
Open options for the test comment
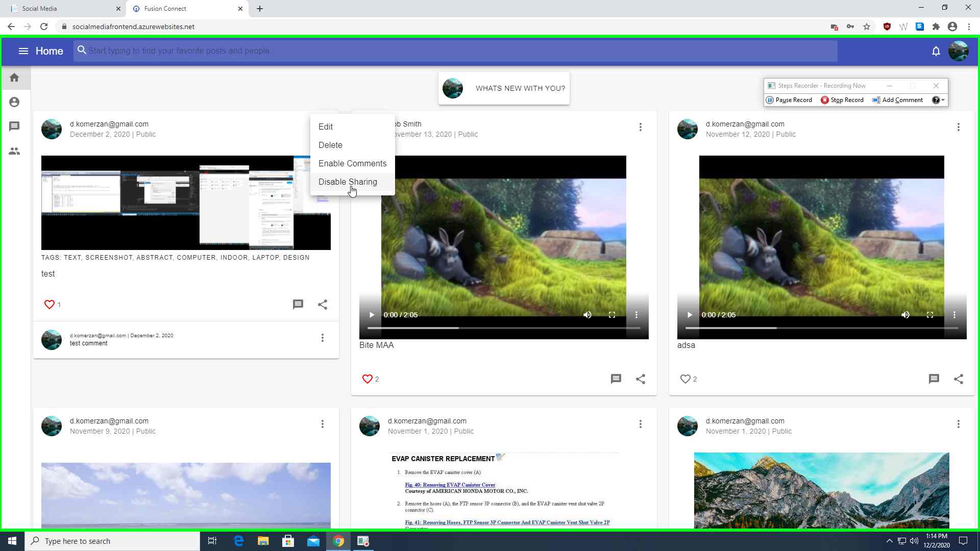[x=323, y=338]
